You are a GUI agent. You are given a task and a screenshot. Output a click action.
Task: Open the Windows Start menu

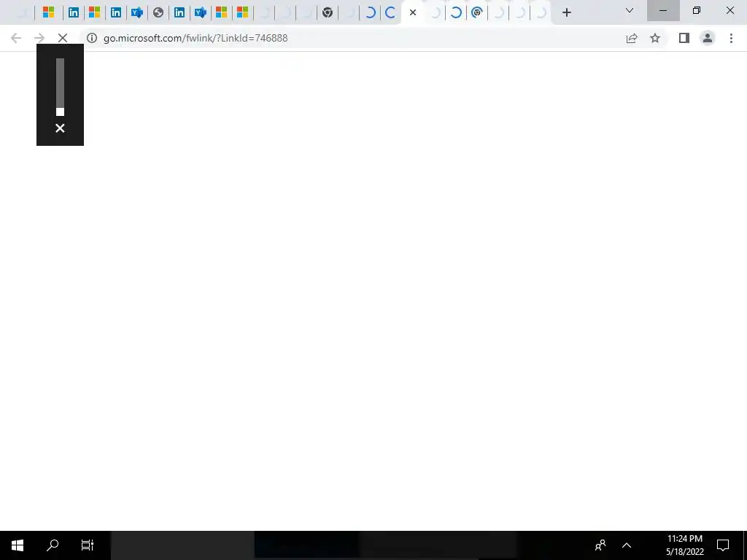tap(18, 545)
